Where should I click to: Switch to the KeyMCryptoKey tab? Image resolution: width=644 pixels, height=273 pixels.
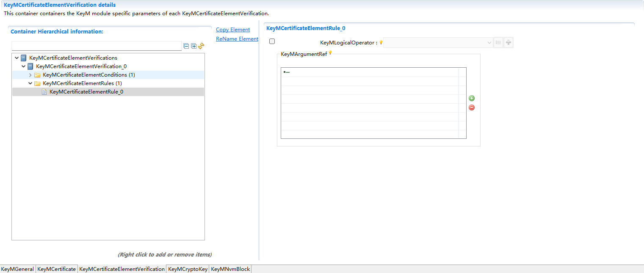coord(188,269)
